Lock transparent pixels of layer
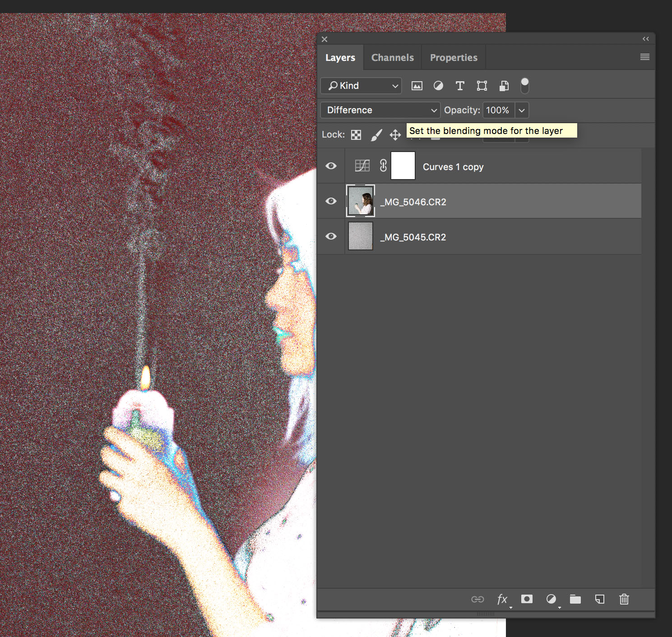672x637 pixels. [356, 135]
